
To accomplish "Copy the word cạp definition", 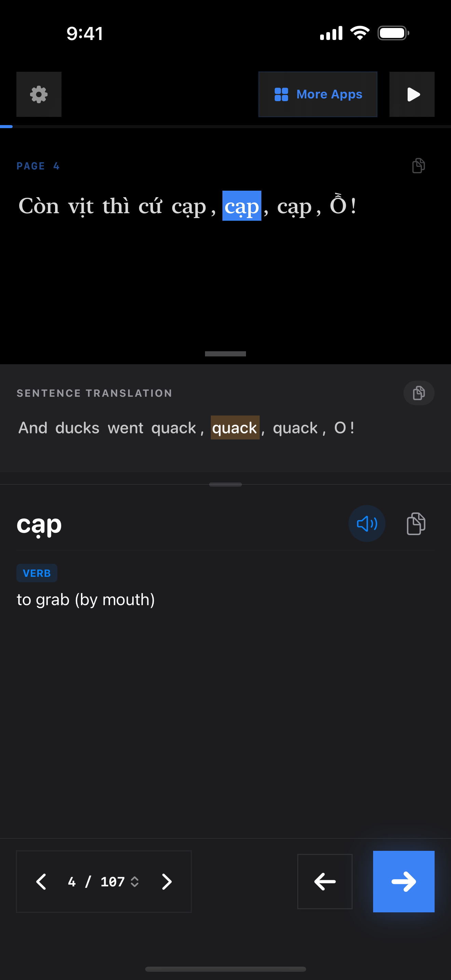I will [416, 524].
